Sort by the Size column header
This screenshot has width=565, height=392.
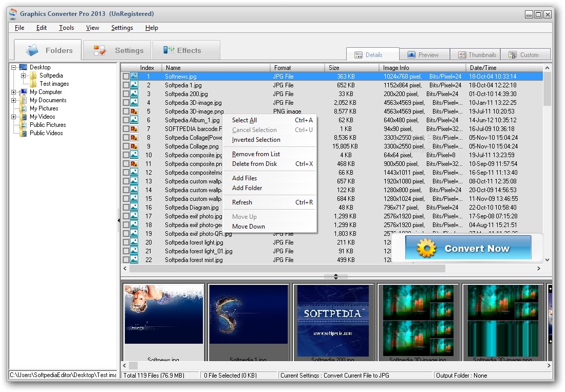[x=351, y=68]
